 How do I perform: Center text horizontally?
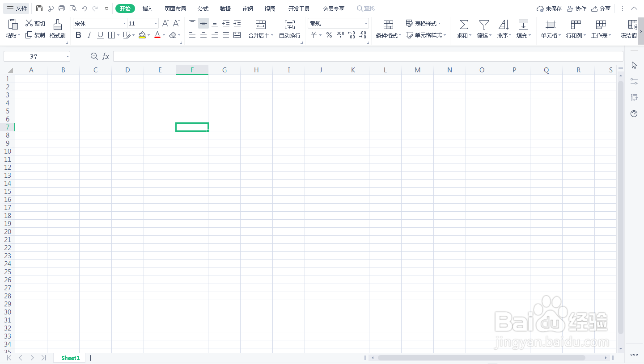(203, 35)
